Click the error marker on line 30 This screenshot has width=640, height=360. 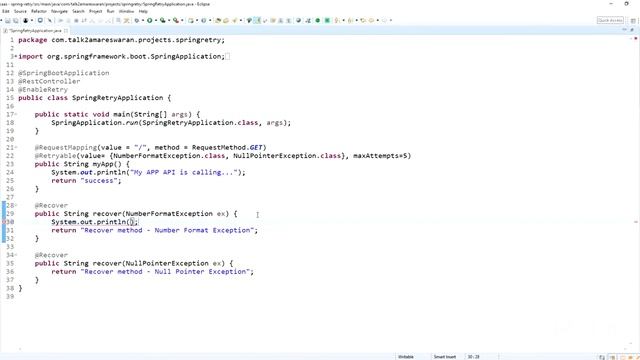[4, 222]
